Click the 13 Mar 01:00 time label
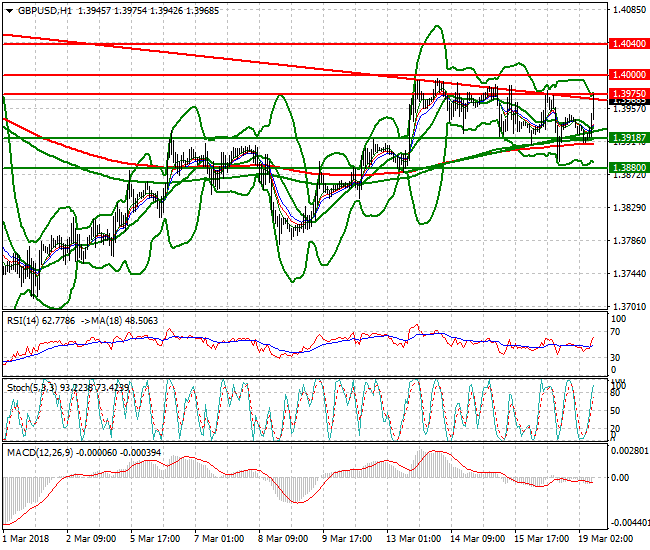 [x=414, y=539]
